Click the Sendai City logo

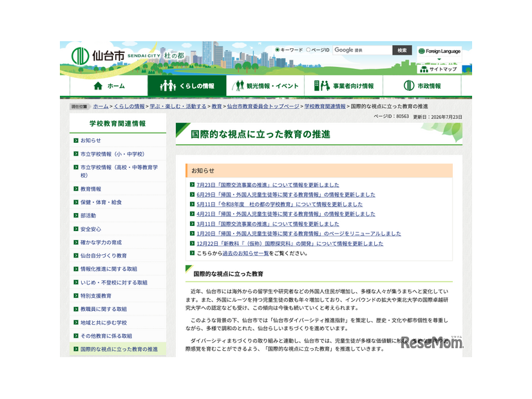(98, 55)
